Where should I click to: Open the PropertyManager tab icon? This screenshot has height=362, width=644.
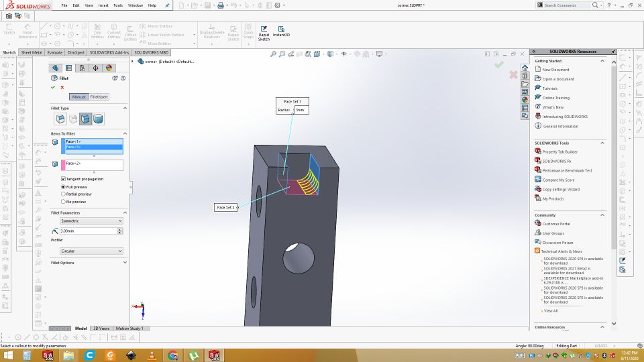coord(68,68)
